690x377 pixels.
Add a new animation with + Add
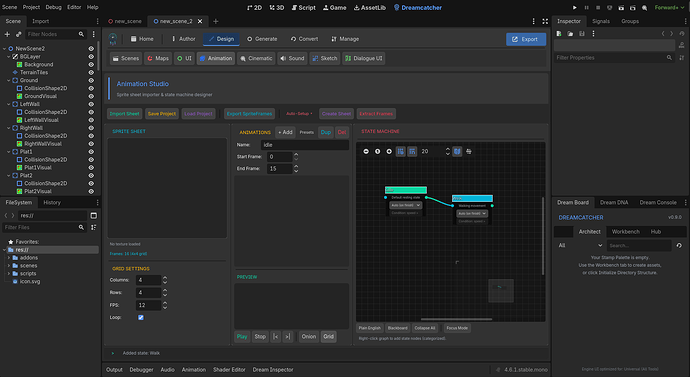pyautogui.click(x=285, y=132)
